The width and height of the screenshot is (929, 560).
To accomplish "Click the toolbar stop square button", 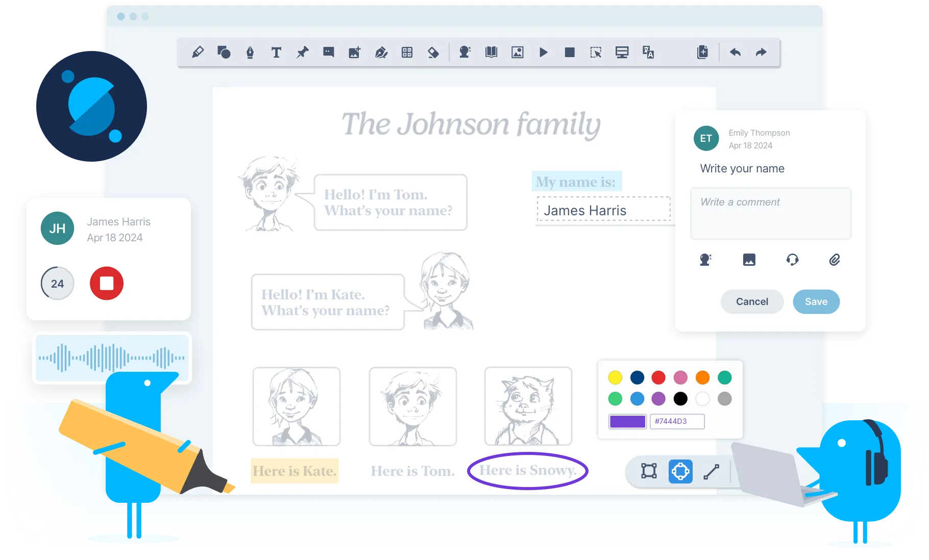I will point(570,52).
